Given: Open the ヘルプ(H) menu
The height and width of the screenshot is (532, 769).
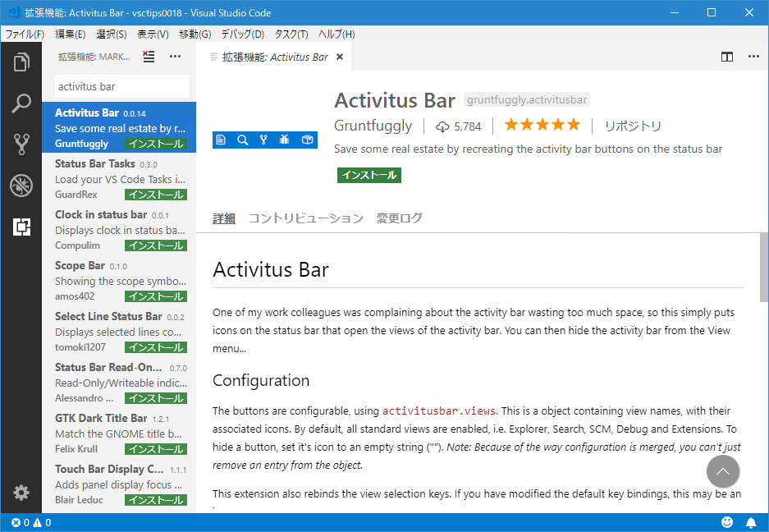Looking at the screenshot, I should coord(336,34).
